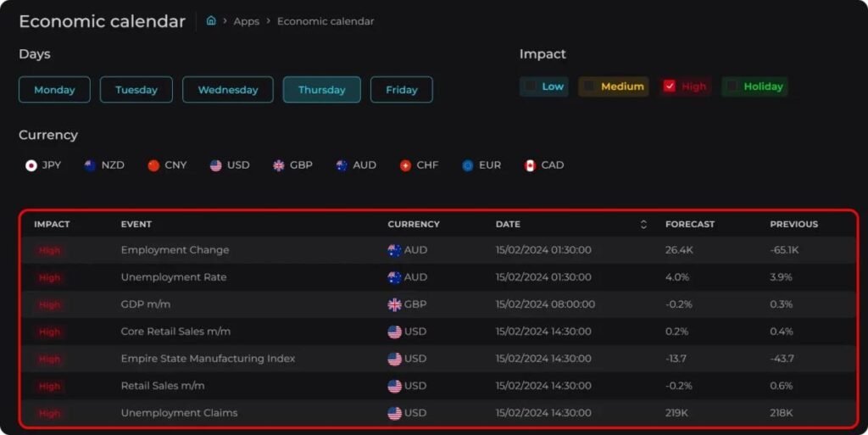This screenshot has height=435, width=868.
Task: Click the PREVIOUS column header
Action: tap(793, 224)
